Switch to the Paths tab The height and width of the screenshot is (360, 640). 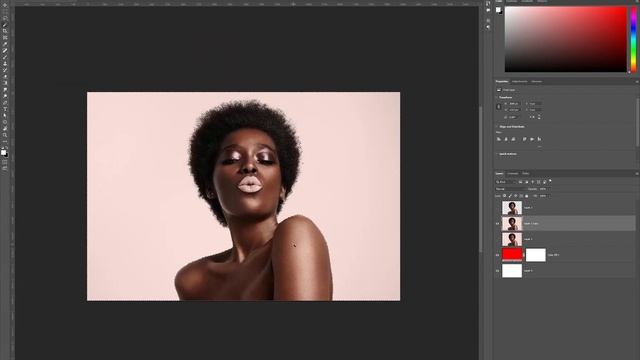[526, 173]
